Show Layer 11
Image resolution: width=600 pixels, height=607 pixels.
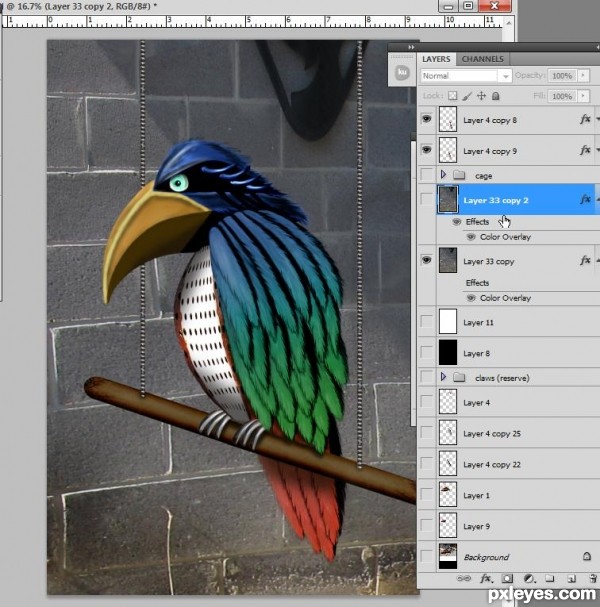click(x=427, y=321)
